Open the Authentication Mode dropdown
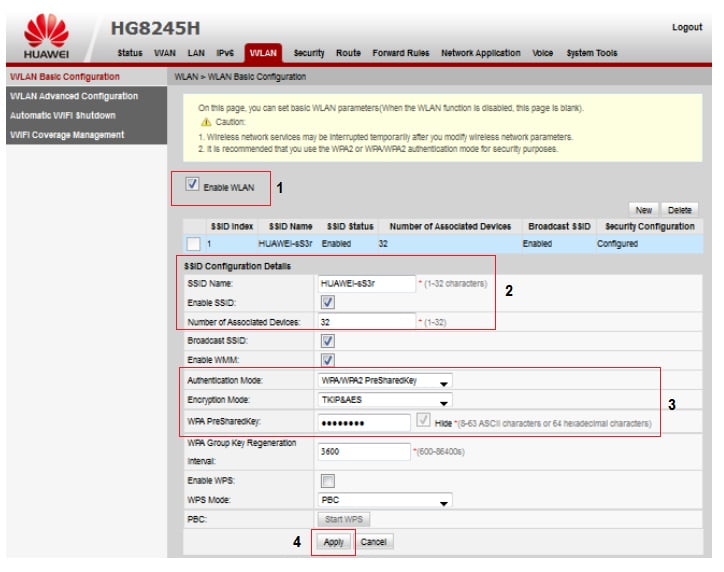The height and width of the screenshot is (572, 724). point(385,381)
